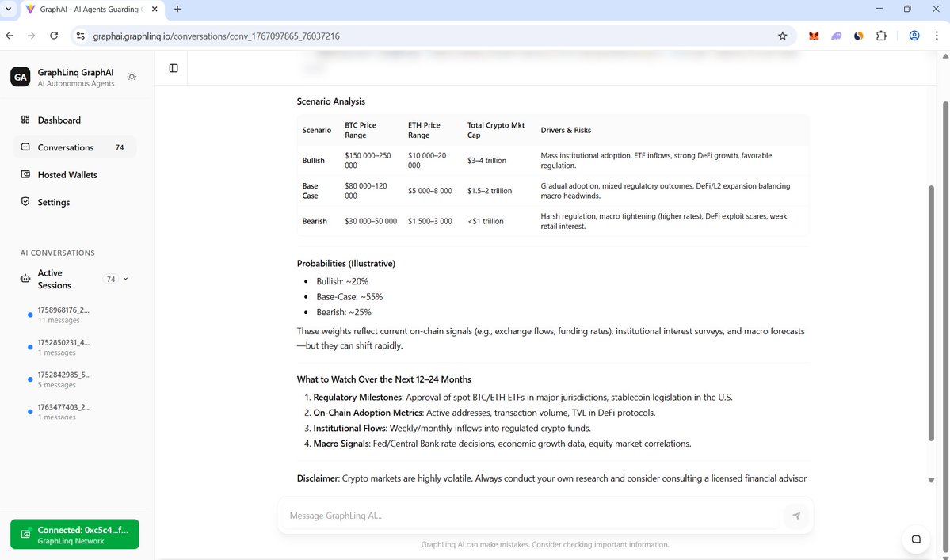The height and width of the screenshot is (560, 950).
Task: Click the Drivers & Risks header
Action: tap(566, 130)
